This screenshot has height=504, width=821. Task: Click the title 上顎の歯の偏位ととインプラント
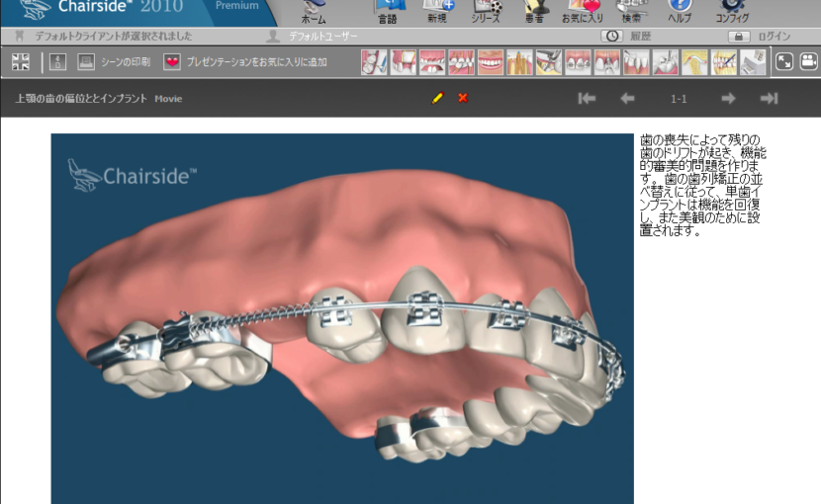81,99
